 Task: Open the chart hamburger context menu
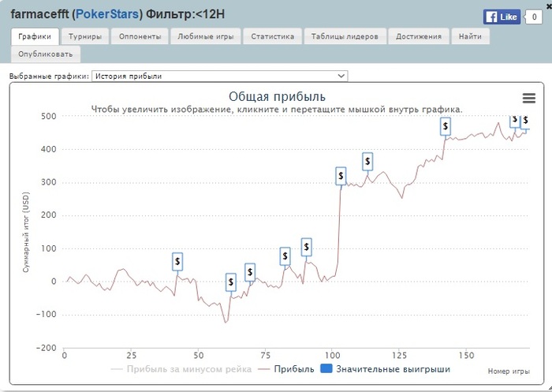[529, 99]
